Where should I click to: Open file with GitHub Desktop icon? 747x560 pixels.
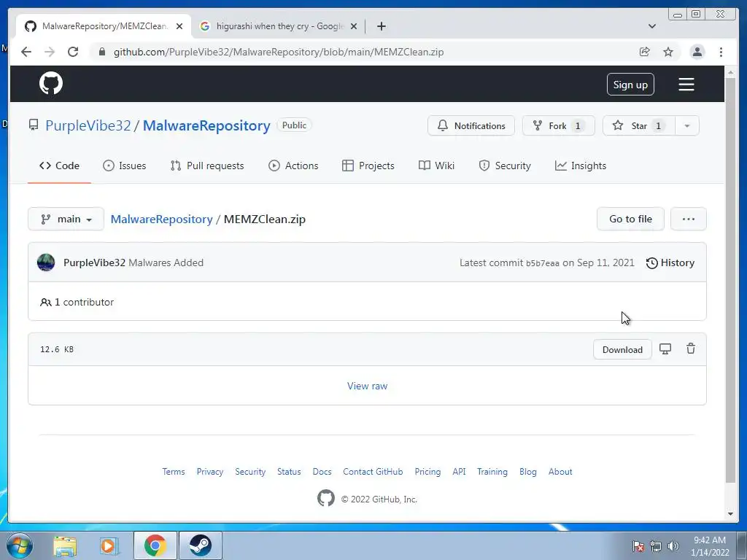click(665, 349)
